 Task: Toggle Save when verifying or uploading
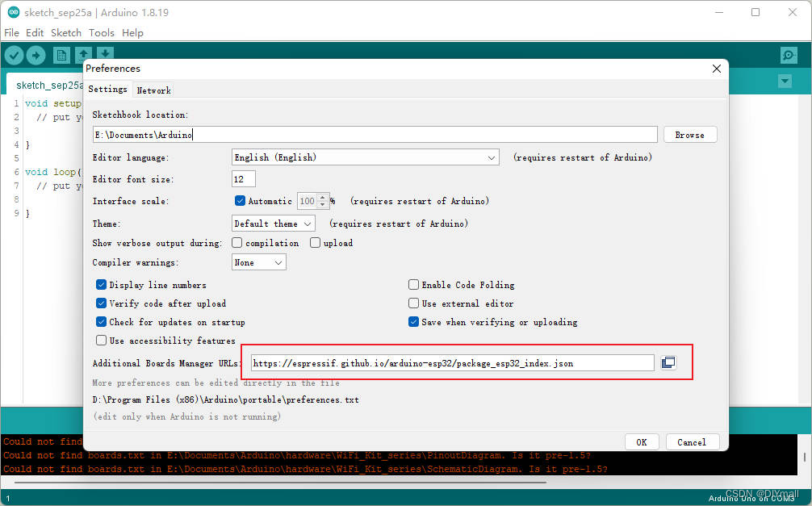tap(413, 322)
